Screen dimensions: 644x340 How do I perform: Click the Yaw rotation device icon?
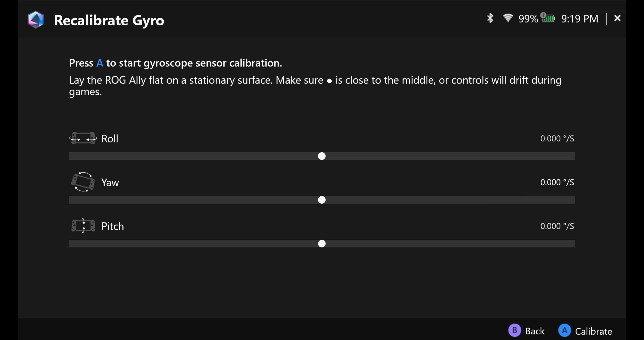point(83,182)
